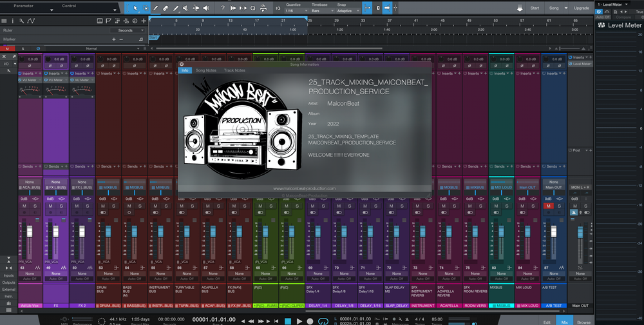
Task: Select the Paint (line draw) tool
Action: pos(176,8)
